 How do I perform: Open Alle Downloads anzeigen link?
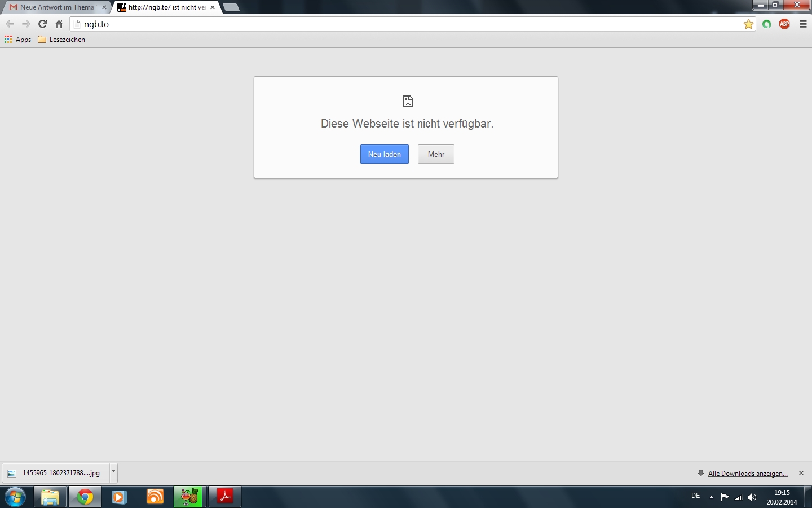(747, 474)
